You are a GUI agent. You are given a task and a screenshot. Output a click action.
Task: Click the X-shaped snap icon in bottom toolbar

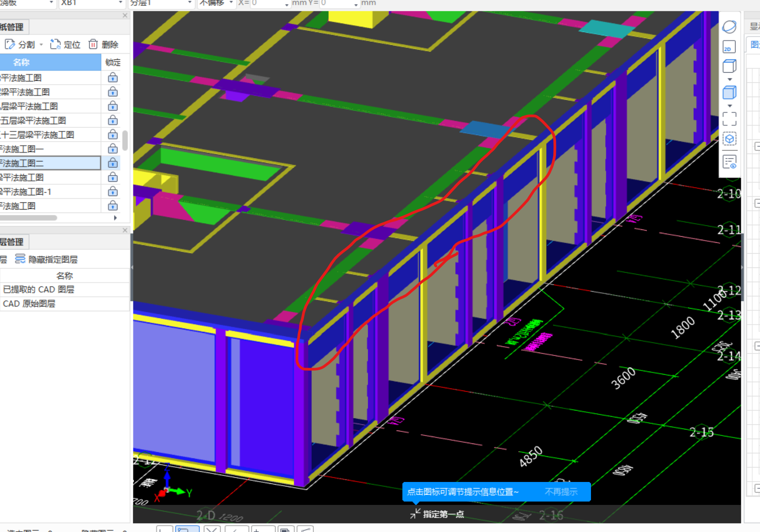(x=212, y=529)
